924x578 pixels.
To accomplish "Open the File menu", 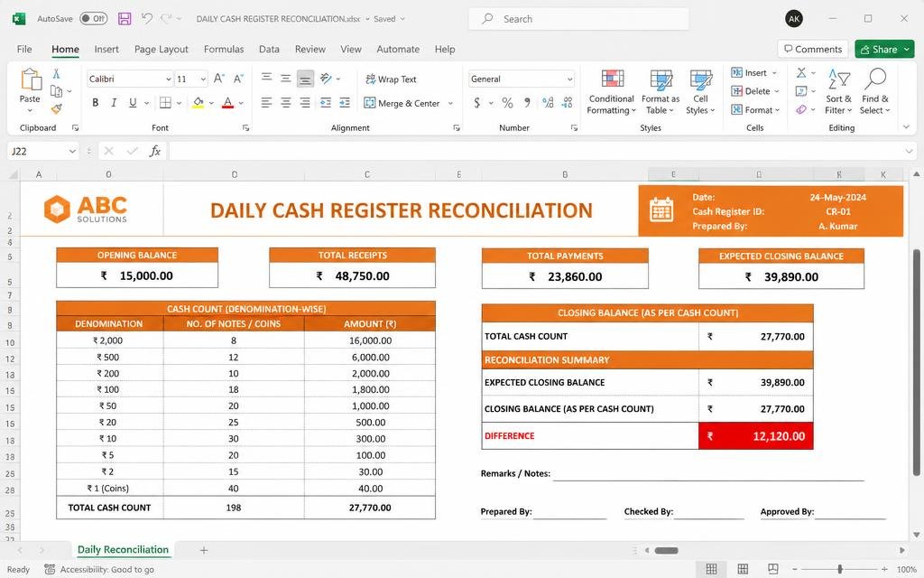I will tap(24, 49).
